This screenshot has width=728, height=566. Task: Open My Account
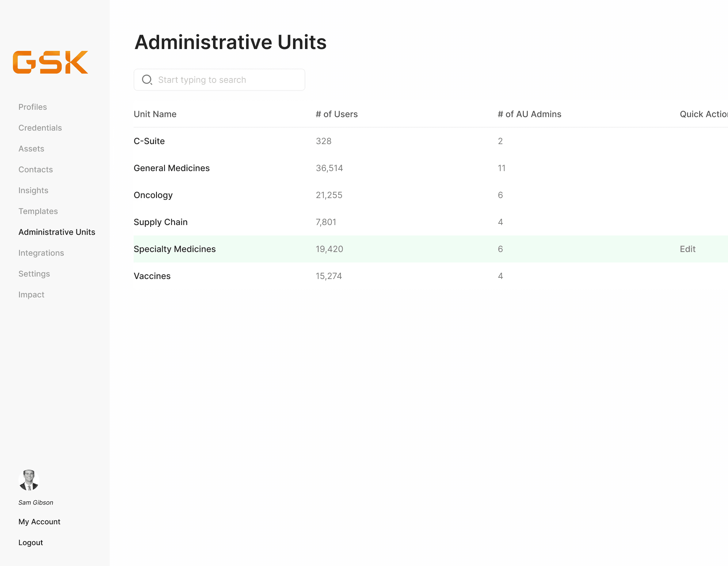tap(39, 522)
